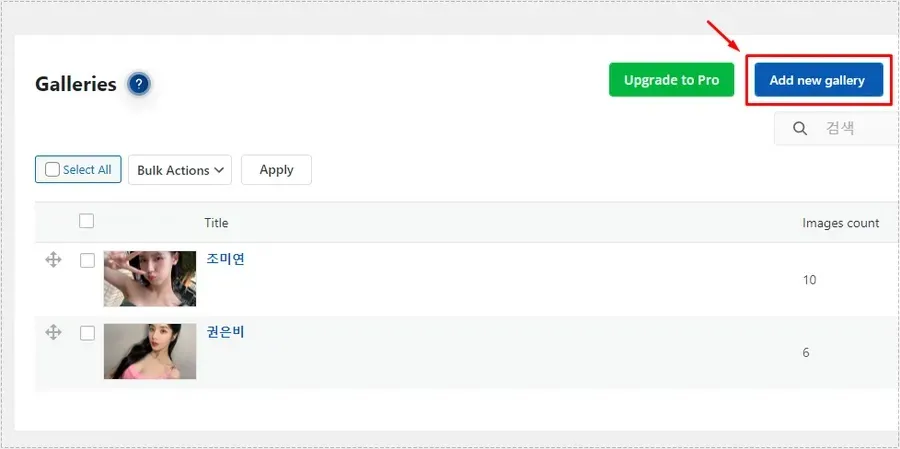Sort by the Title column header
900x449 pixels.
(216, 223)
